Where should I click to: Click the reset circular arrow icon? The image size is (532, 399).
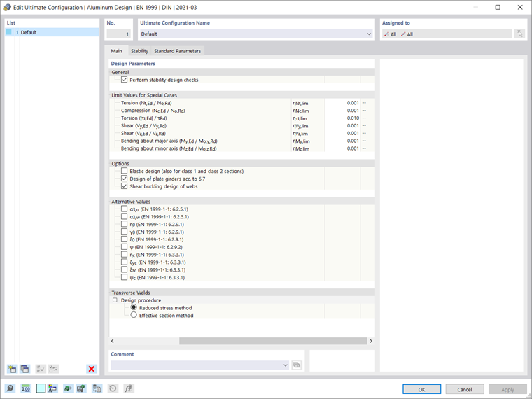[x=113, y=388]
